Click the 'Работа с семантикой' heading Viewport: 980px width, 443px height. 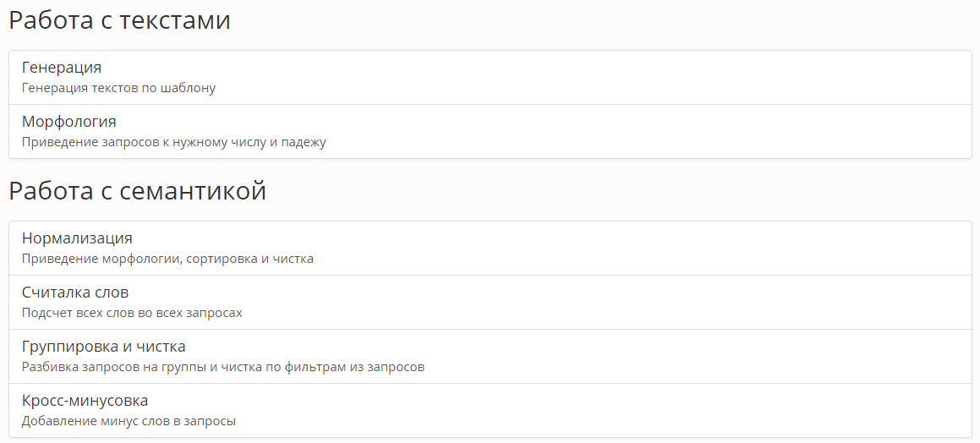click(x=138, y=190)
